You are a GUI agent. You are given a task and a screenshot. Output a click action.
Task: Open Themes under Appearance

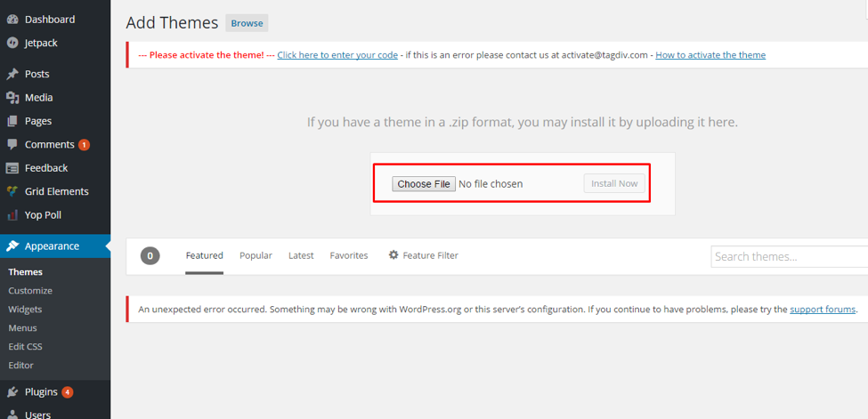[x=26, y=271]
